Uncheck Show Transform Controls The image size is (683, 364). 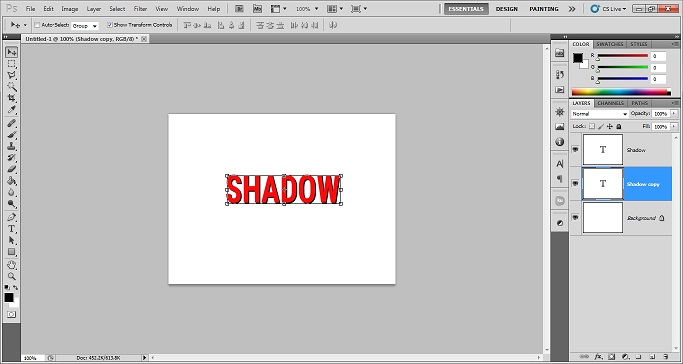pyautogui.click(x=110, y=25)
